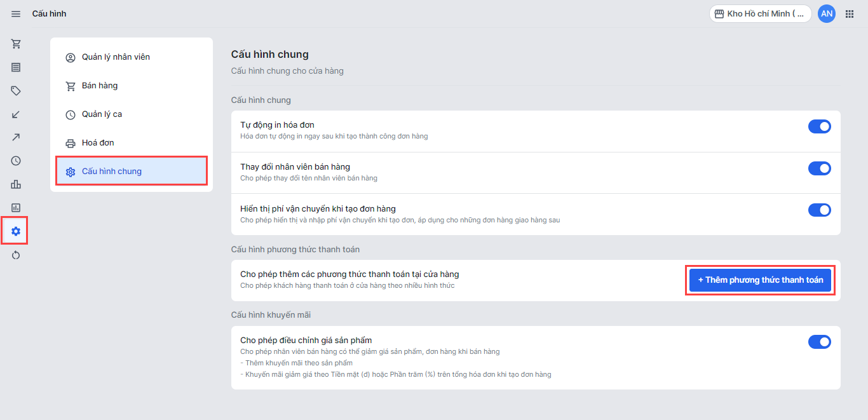868x420 pixels.
Task: Click the order list sidebar icon
Action: 16,67
